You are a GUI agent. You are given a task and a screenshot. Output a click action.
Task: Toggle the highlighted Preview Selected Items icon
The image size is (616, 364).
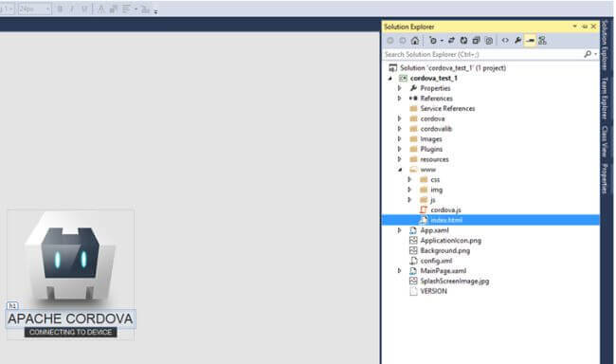[531, 41]
